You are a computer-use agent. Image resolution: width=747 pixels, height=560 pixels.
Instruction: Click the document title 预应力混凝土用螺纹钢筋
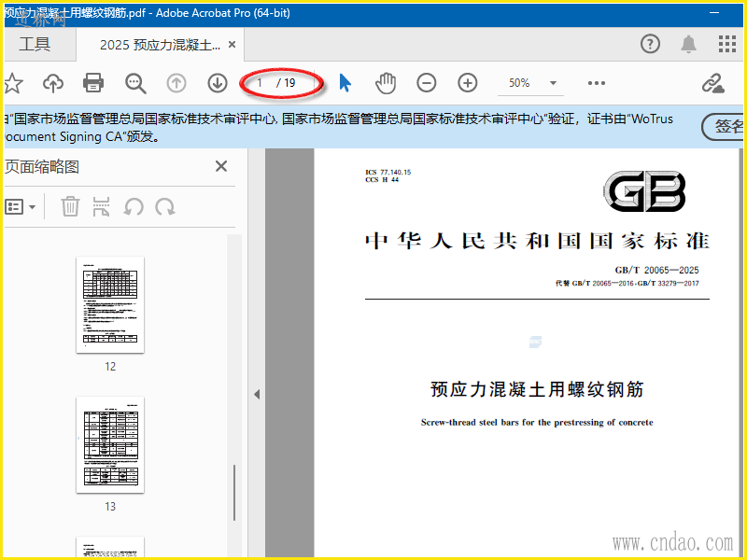[537, 389]
